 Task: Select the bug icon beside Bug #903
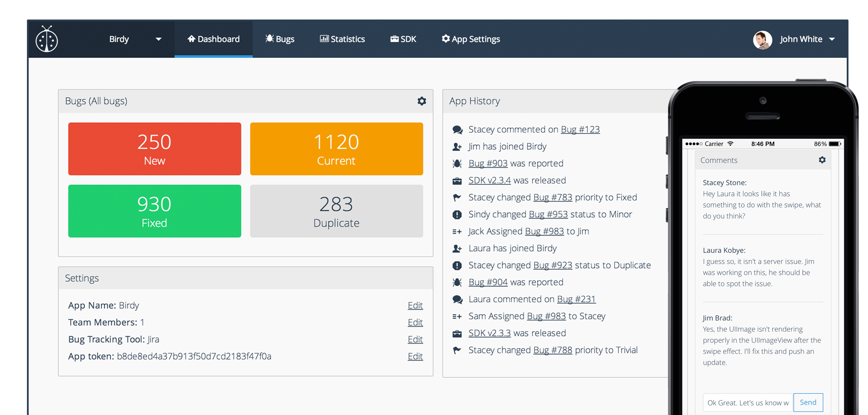tap(457, 163)
